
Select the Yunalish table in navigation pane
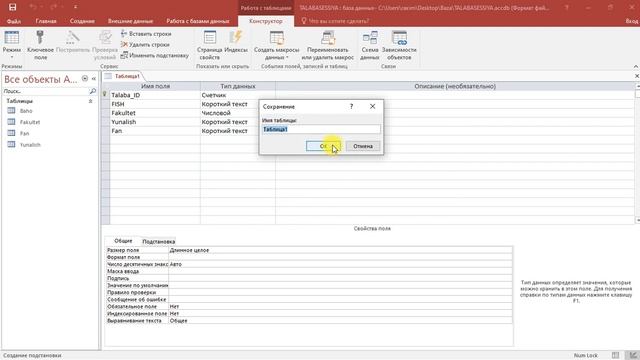click(x=30, y=145)
